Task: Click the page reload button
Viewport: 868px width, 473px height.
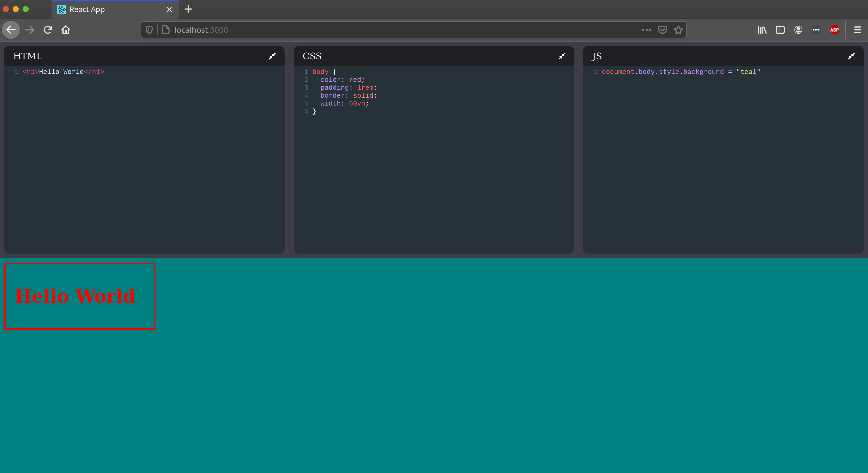Action: [49, 30]
